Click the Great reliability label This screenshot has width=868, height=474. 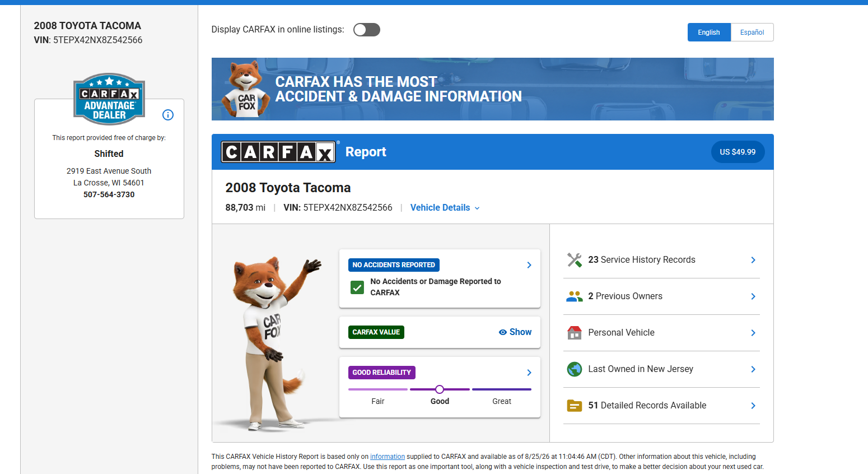tap(502, 401)
